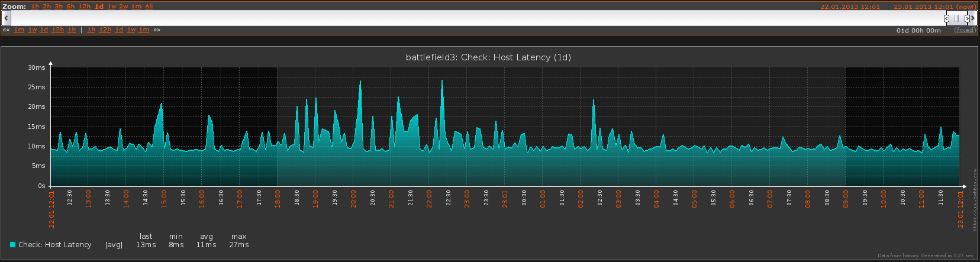Click the left resize handle of the time slider

tap(946, 18)
